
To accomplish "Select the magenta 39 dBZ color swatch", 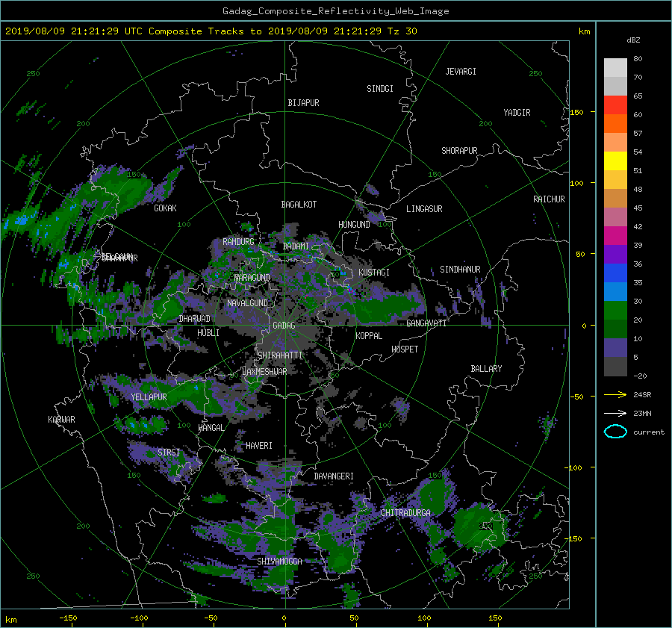I will point(615,236).
